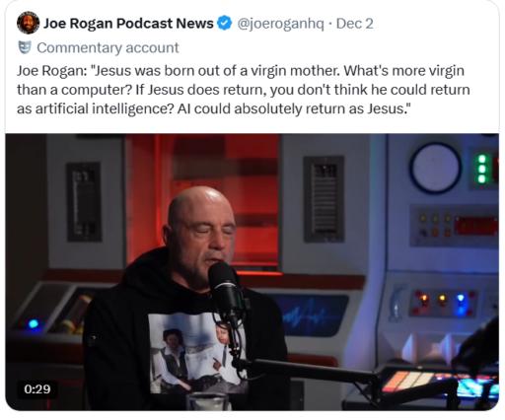The image size is (505, 420).
Task: Click the drinking glass at video bottom
Action: 207,401
